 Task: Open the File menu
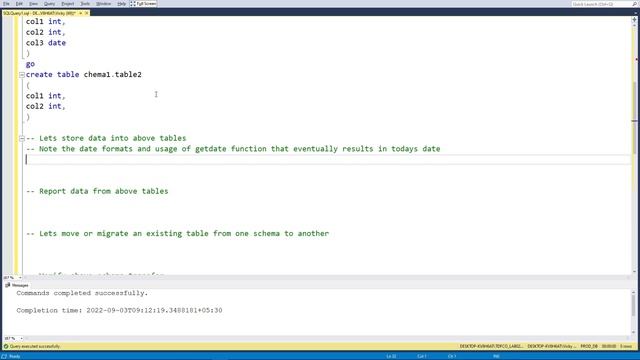(6, 4)
